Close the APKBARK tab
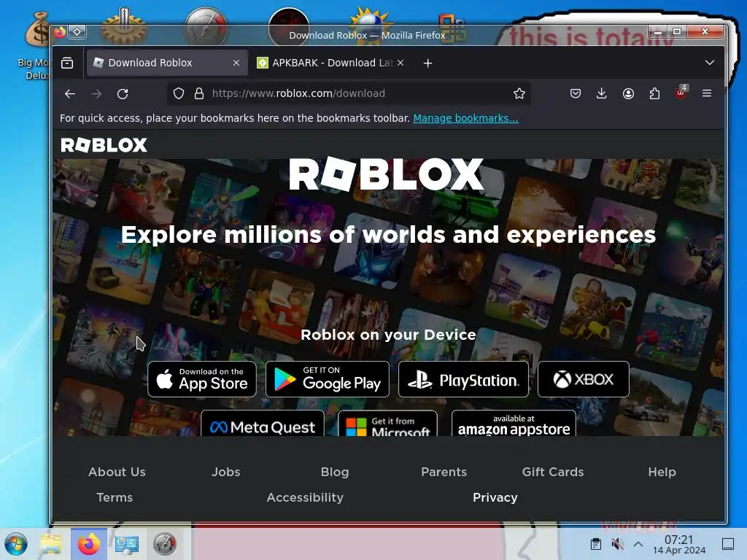Image resolution: width=747 pixels, height=560 pixels. pos(400,63)
